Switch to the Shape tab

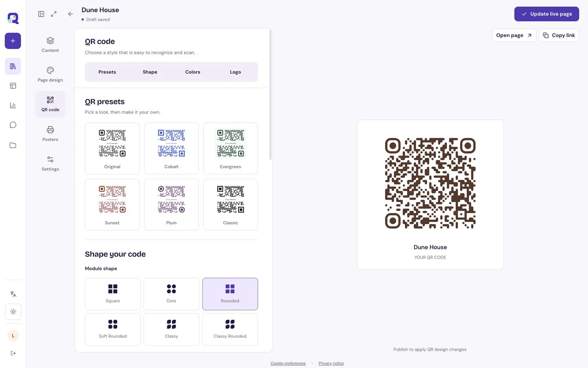pos(150,72)
